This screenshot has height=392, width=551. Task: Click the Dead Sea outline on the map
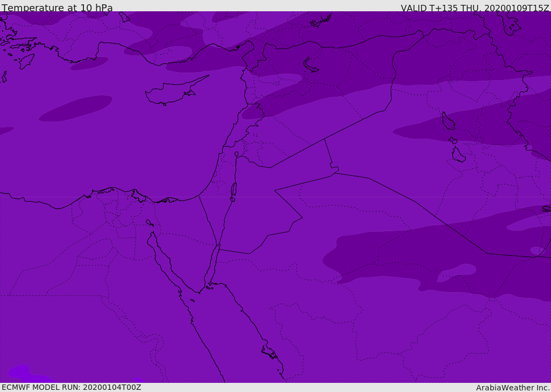234,191
